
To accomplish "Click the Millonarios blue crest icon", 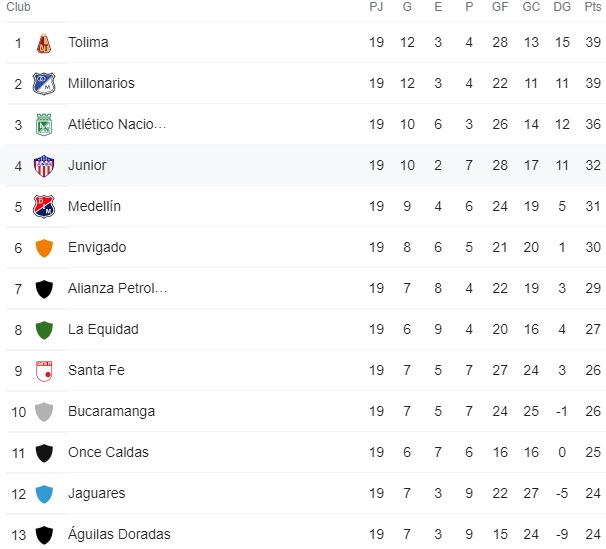I will [x=44, y=84].
